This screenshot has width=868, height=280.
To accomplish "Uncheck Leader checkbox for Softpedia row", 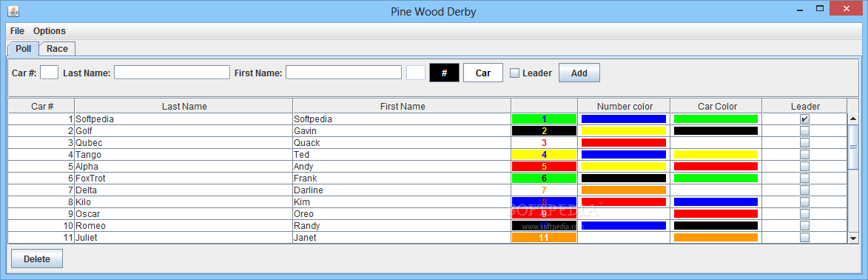I will point(804,119).
